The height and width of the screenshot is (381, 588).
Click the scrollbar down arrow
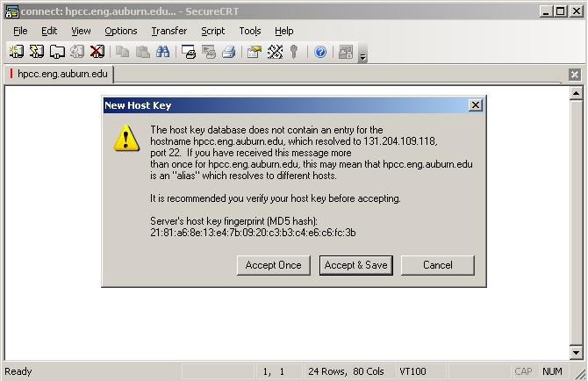pyautogui.click(x=576, y=353)
